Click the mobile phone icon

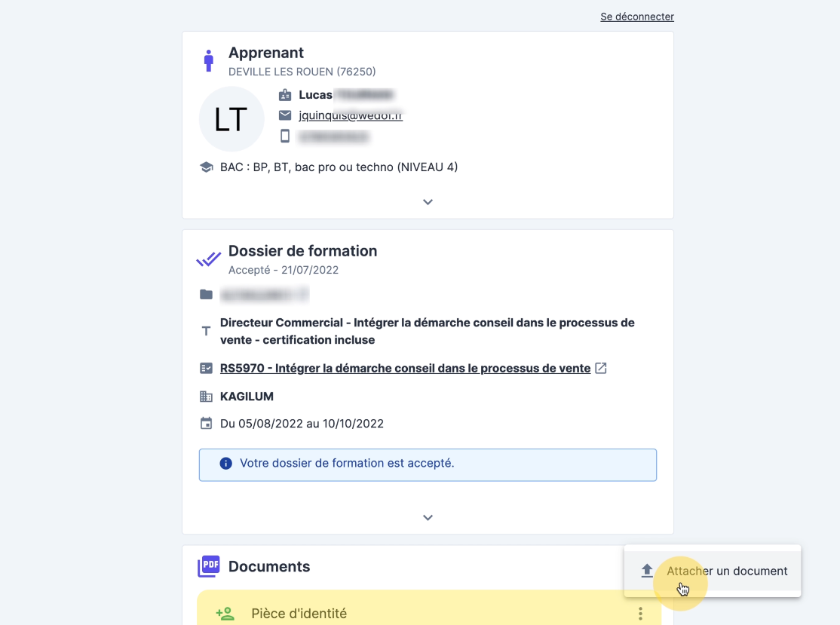click(285, 136)
